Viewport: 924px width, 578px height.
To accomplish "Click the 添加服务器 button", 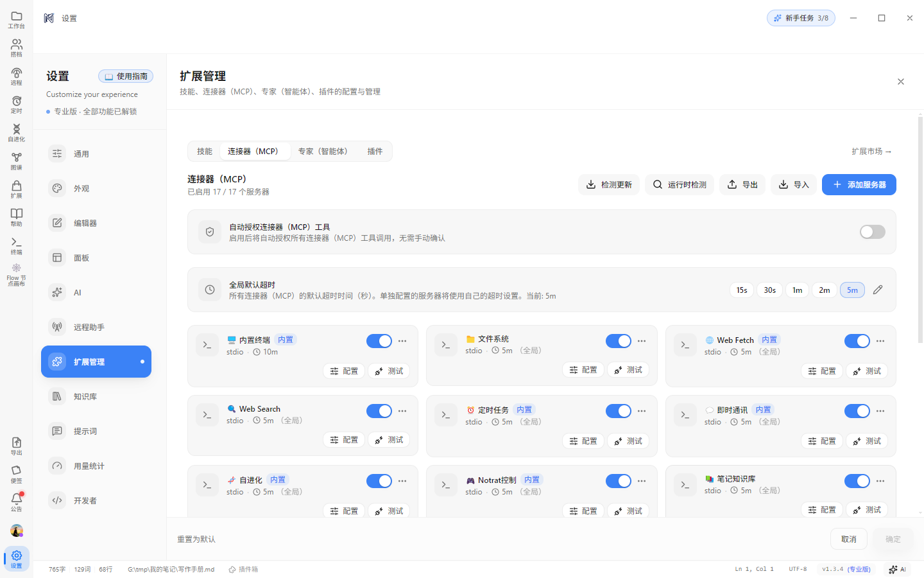I will [x=859, y=185].
